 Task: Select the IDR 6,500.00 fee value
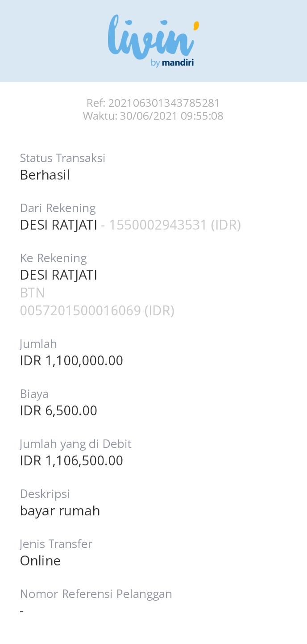[x=58, y=411]
